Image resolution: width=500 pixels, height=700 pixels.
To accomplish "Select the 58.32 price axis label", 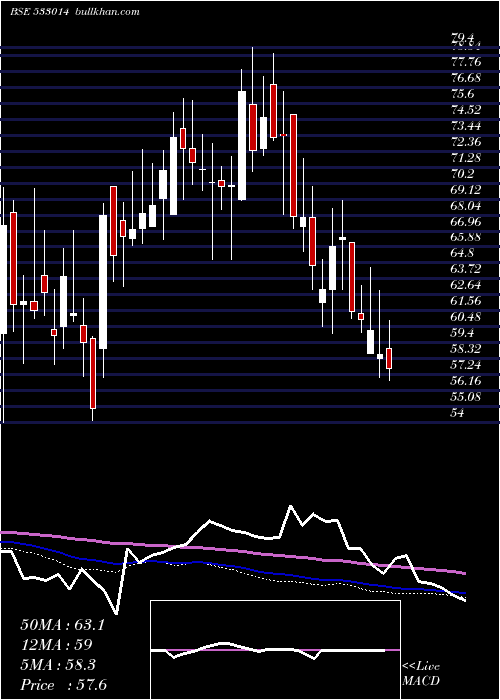I will [x=466, y=349].
